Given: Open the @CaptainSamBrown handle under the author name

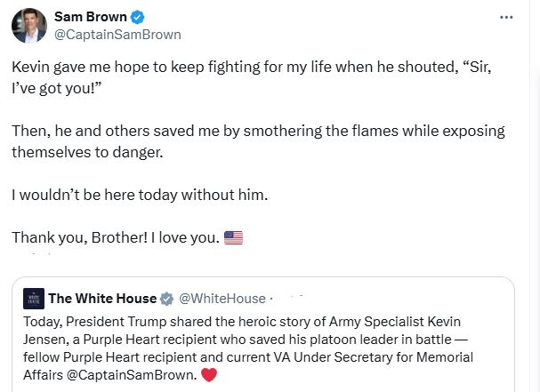Looking at the screenshot, I should point(117,35).
